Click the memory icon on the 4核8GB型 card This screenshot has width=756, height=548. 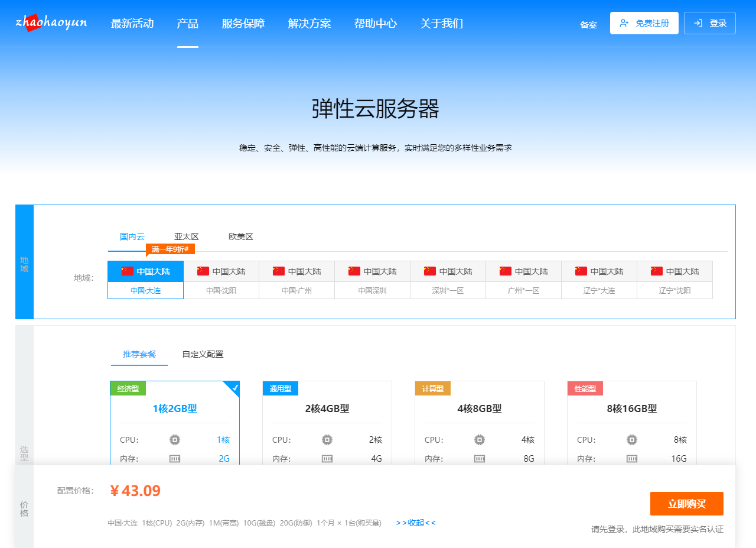pyautogui.click(x=479, y=459)
